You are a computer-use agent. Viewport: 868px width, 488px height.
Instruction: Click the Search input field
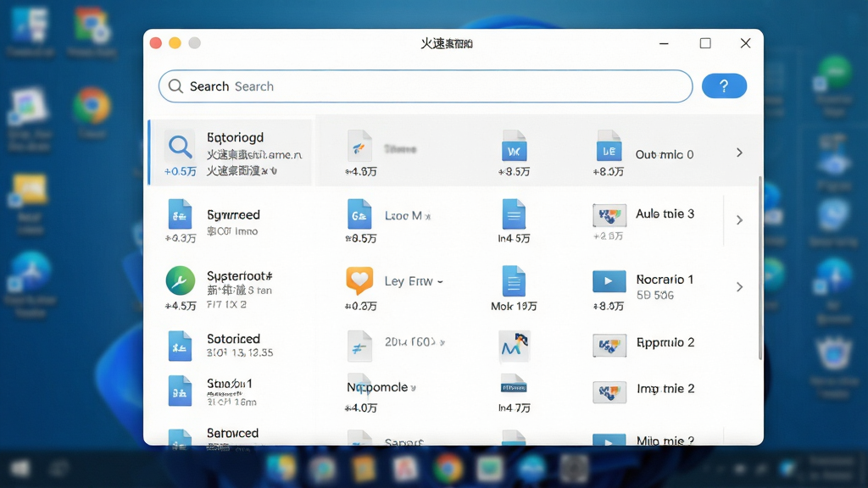[x=426, y=86]
